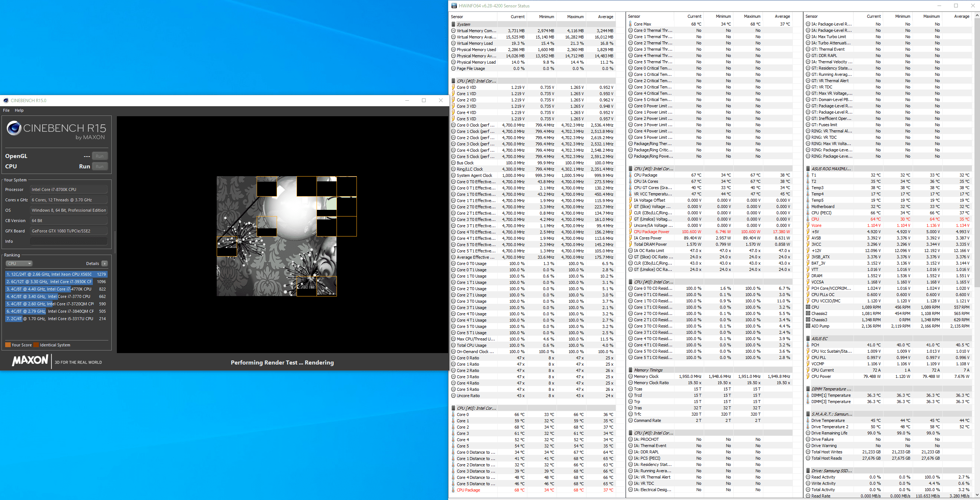This screenshot has width=980, height=500.
Task: Click CPU Package Power bolt icon
Action: [631, 232]
